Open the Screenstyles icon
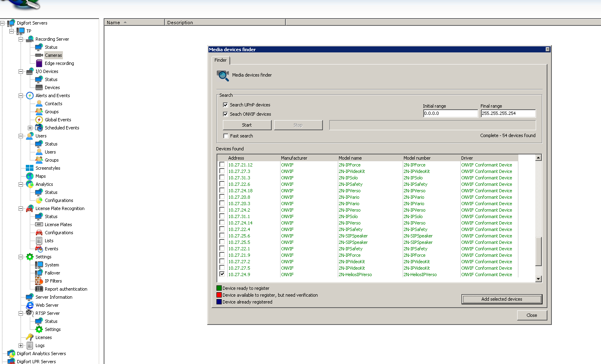Image resolution: width=601 pixels, height=364 pixels. click(x=30, y=168)
